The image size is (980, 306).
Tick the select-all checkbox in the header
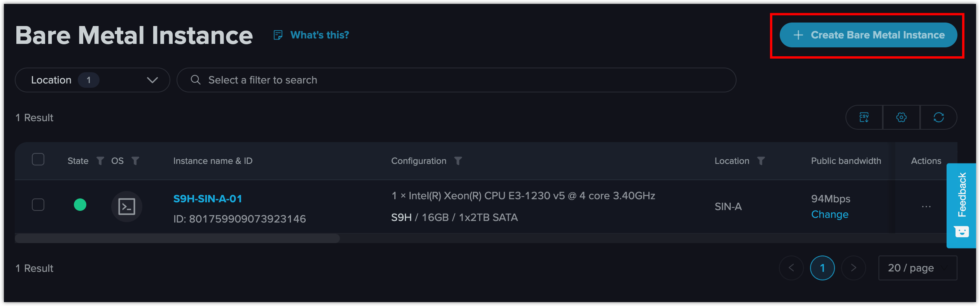[x=38, y=159]
